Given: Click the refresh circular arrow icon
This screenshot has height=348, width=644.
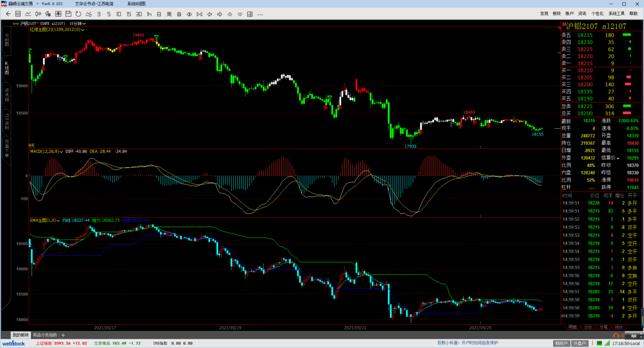Looking at the screenshot, I should coord(78,14).
